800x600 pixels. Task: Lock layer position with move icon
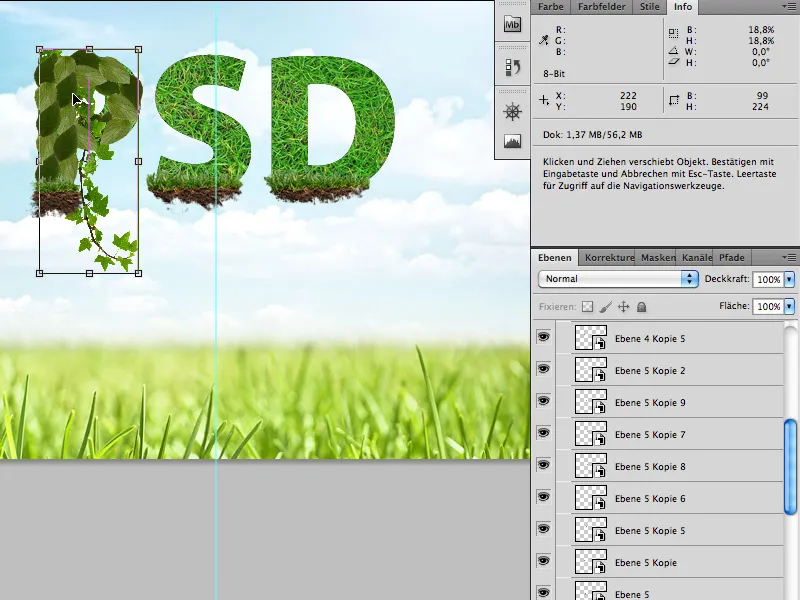pos(623,307)
